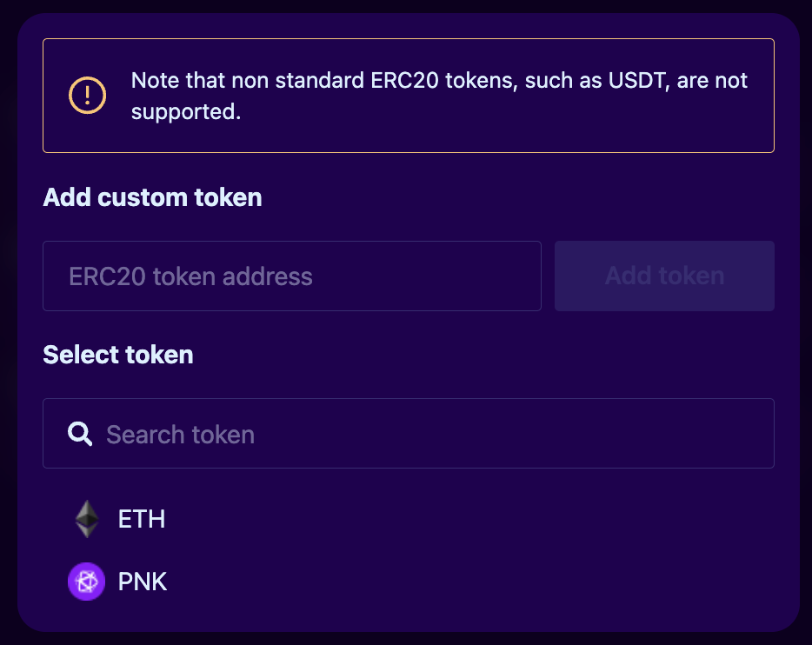Select the ETH token label
812x645 pixels.
point(142,519)
